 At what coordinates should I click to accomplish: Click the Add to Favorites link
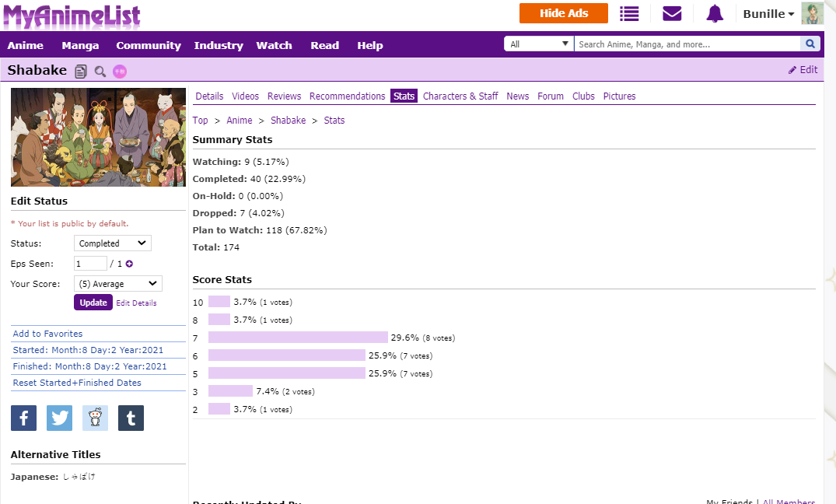coord(47,334)
